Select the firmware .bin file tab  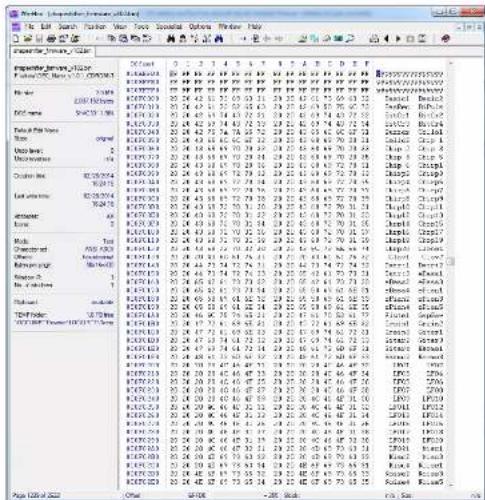pyautogui.click(x=52, y=51)
